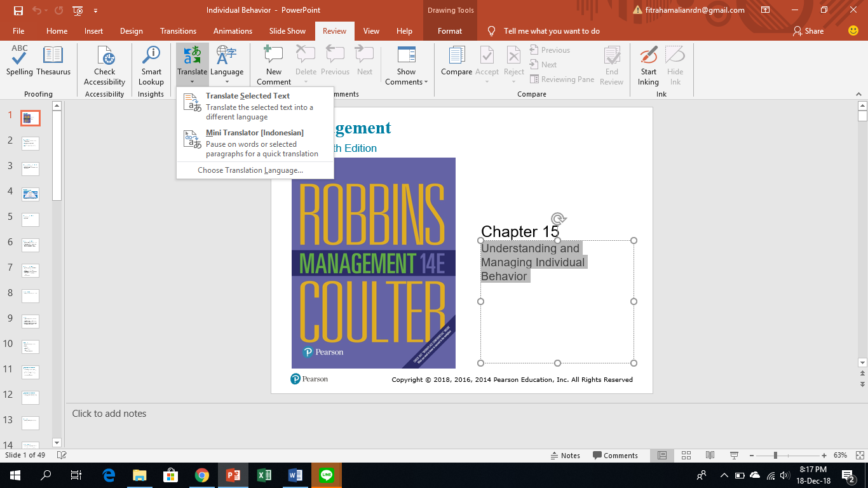Screen dimensions: 868x488
Task: Open Google Chrome from the taskbar
Action: pos(202,475)
